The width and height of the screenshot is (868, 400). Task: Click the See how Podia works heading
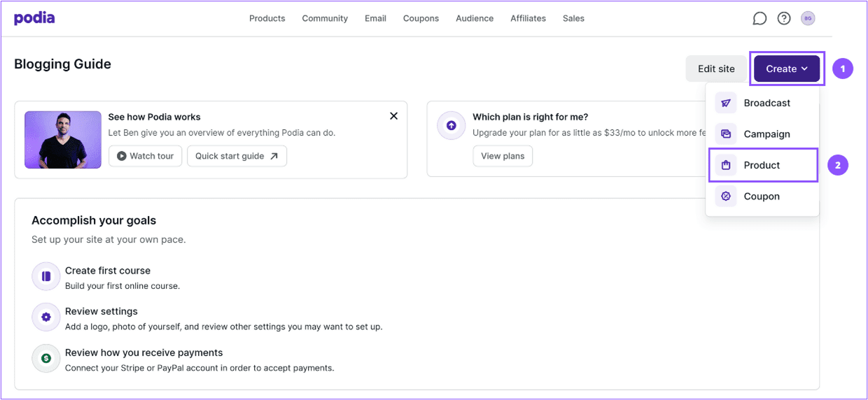coord(154,117)
